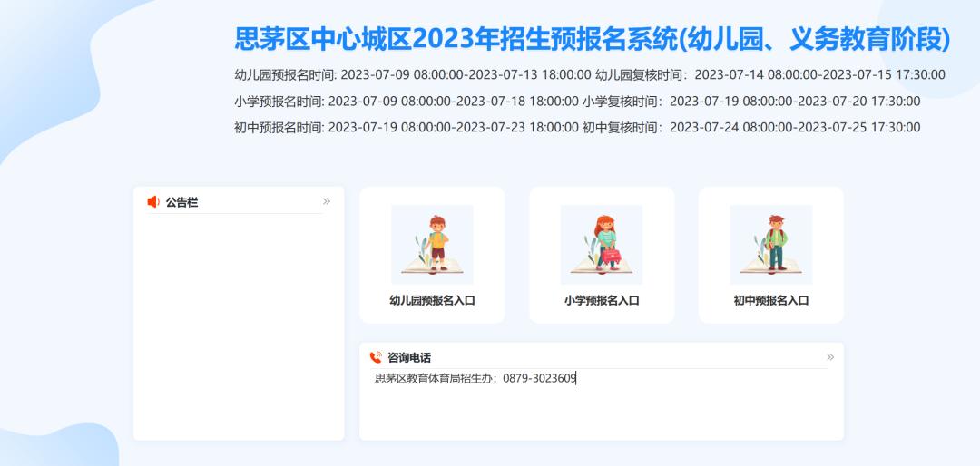
Task: Click the 咨询电话 phone icon
Action: click(376, 357)
